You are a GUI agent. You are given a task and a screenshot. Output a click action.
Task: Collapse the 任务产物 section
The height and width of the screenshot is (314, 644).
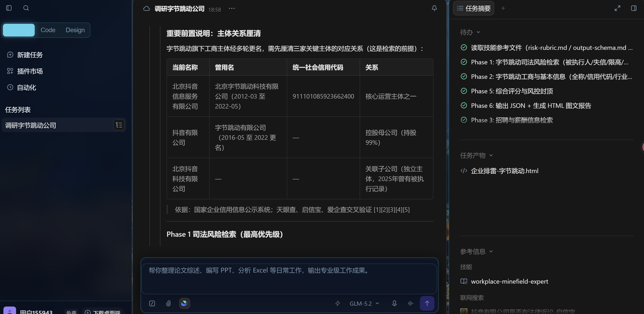[x=477, y=155]
